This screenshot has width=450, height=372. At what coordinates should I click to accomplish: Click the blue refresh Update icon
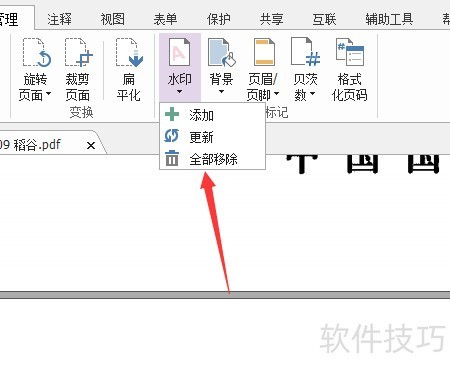(x=172, y=136)
